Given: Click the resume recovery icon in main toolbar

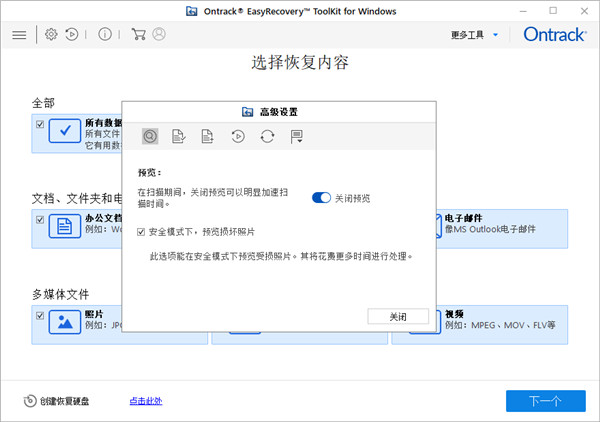Looking at the screenshot, I should (x=72, y=34).
